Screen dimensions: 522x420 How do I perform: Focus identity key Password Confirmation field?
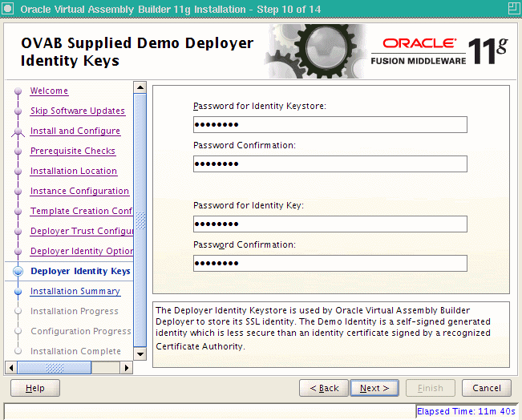[x=330, y=263]
